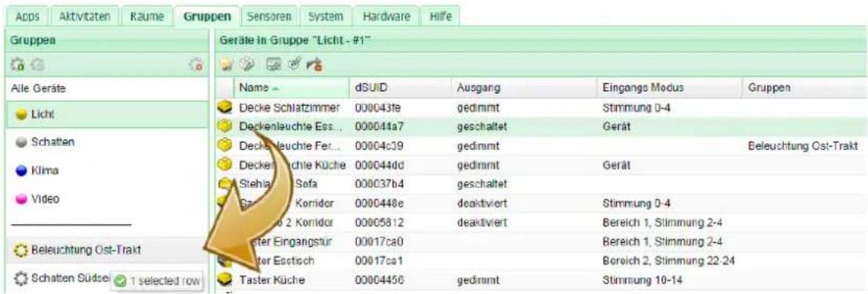Click the yellow icon of device 00004c39
Screen dimensions: 868x294
click(225, 145)
